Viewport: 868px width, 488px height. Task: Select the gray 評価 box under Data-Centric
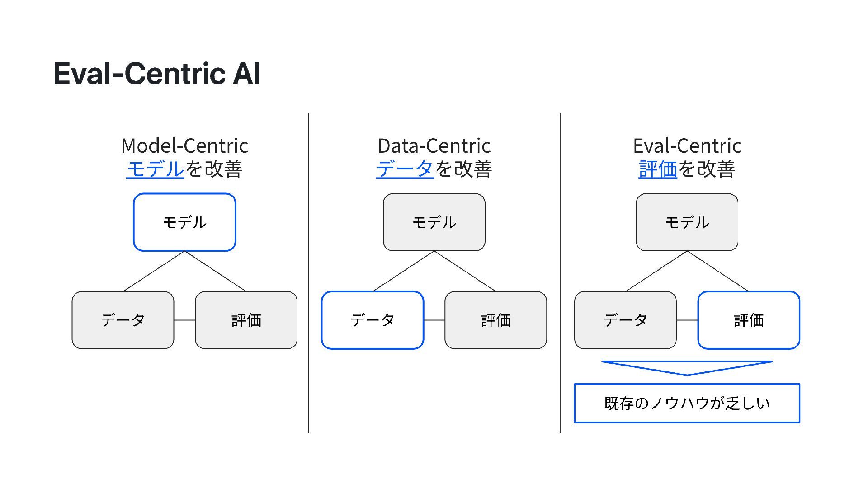[495, 320]
